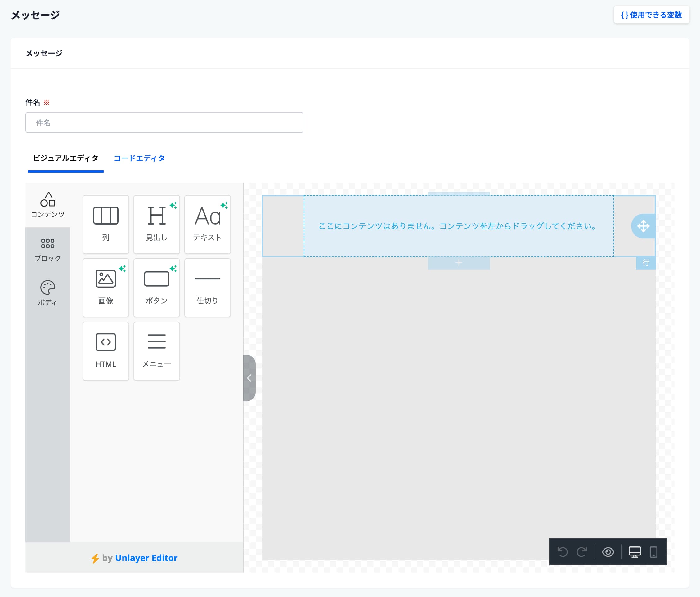
Task: Select the テキスト (Text) content tile
Action: click(x=207, y=224)
